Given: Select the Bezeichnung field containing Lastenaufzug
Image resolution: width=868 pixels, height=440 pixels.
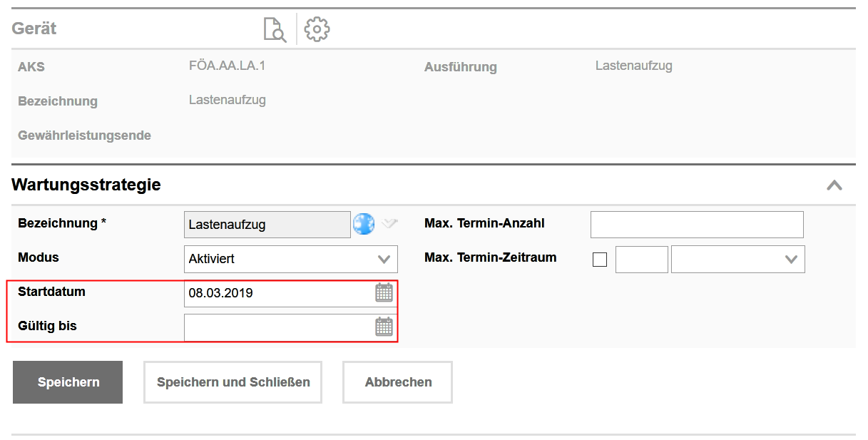Looking at the screenshot, I should (x=267, y=225).
